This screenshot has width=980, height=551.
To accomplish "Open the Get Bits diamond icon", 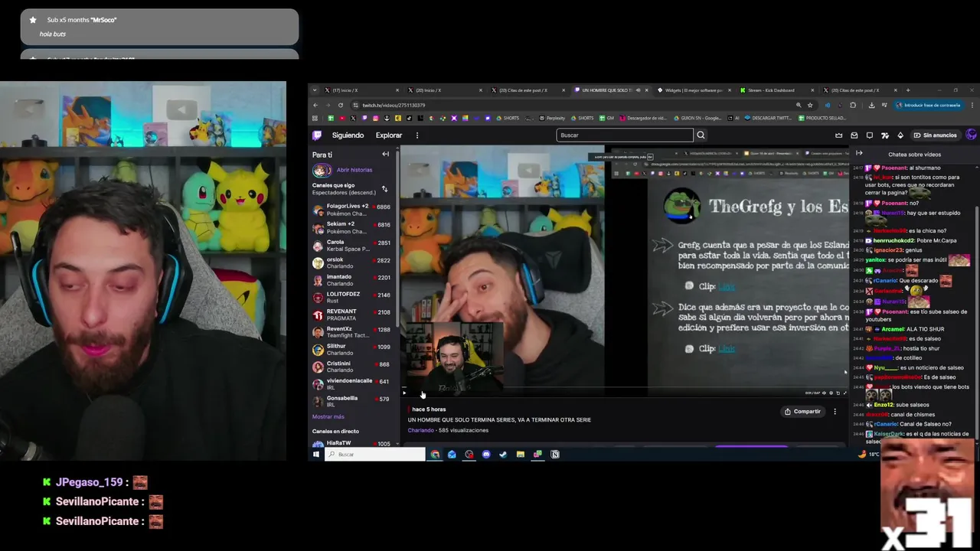I will [900, 135].
